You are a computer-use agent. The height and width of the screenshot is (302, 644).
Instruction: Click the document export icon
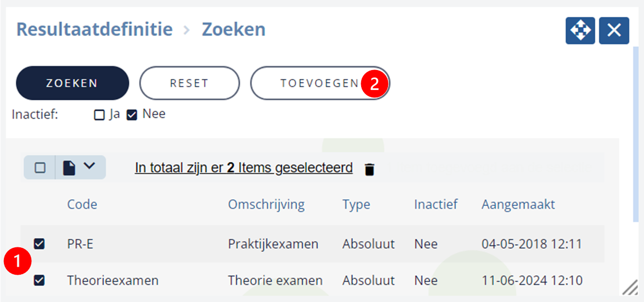pyautogui.click(x=69, y=168)
